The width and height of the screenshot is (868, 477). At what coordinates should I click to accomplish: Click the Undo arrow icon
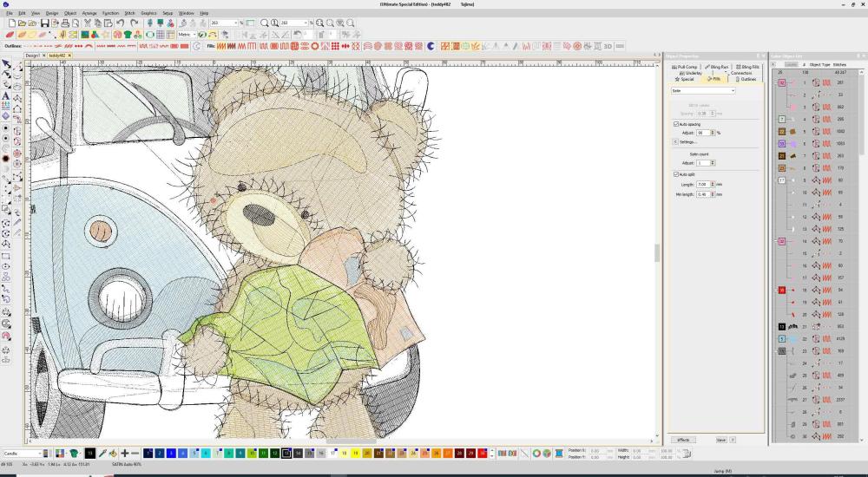click(x=120, y=23)
